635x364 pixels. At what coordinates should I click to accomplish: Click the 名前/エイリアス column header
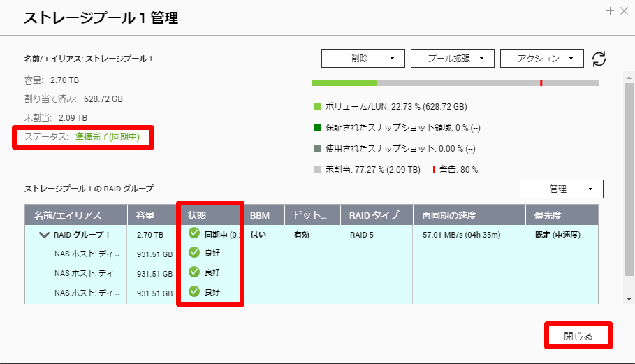68,215
